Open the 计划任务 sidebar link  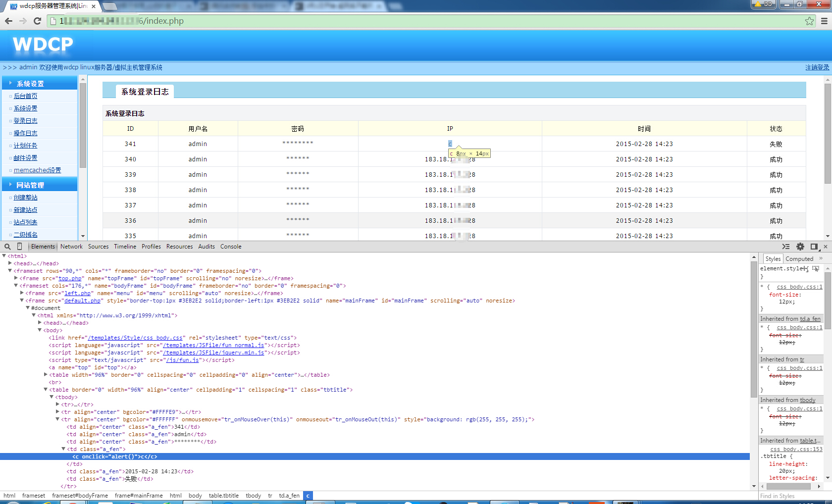tap(25, 146)
